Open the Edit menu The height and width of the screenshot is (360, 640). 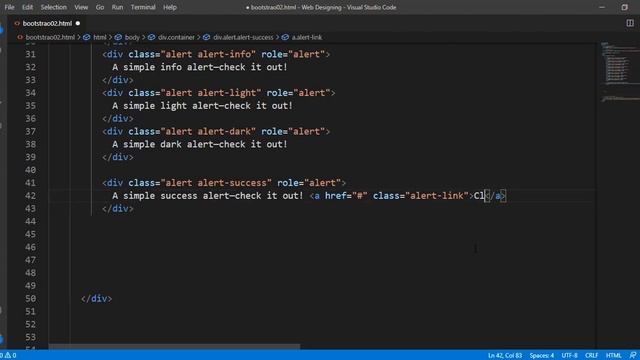27,7
